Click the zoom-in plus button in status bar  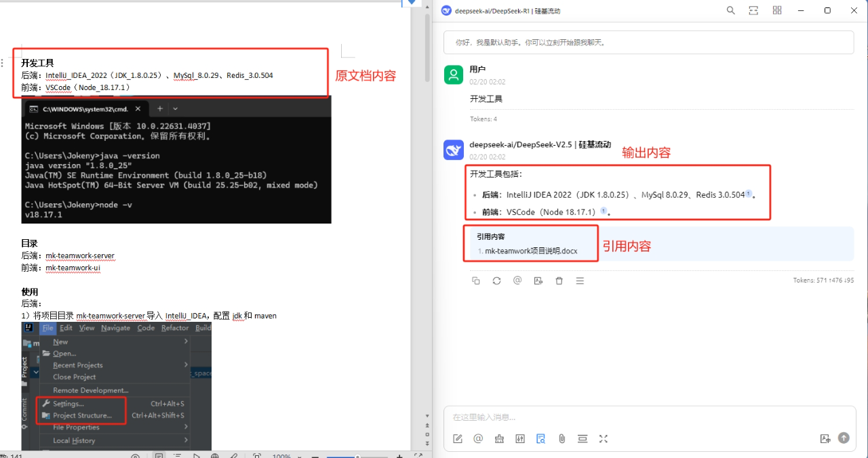tap(399, 457)
